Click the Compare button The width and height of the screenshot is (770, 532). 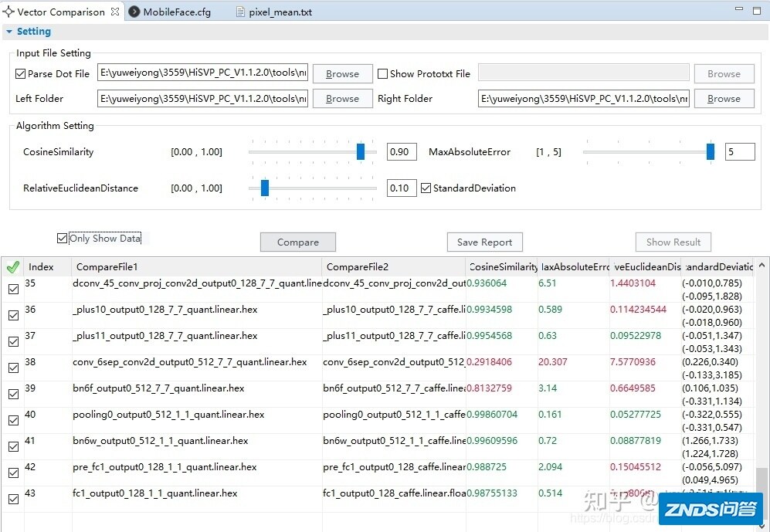(298, 242)
